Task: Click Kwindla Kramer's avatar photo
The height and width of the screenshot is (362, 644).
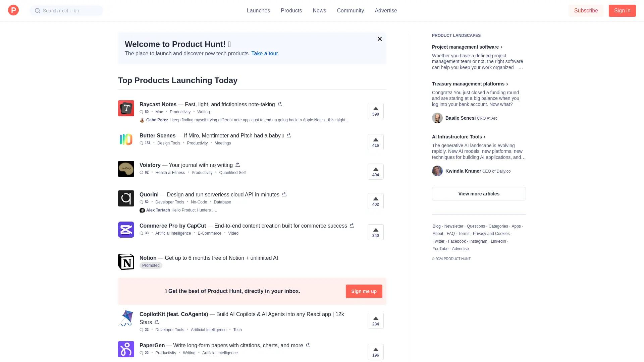Action: [437, 171]
